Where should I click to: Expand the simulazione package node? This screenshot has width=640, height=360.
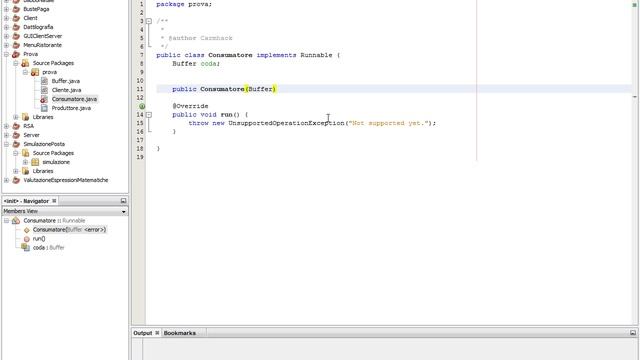pyautogui.click(x=25, y=162)
